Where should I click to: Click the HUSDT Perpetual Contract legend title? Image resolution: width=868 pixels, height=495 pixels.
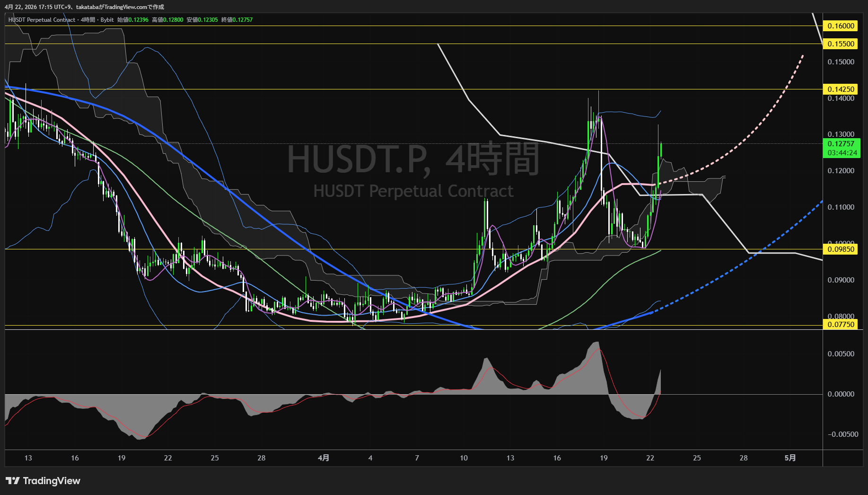tap(42, 20)
